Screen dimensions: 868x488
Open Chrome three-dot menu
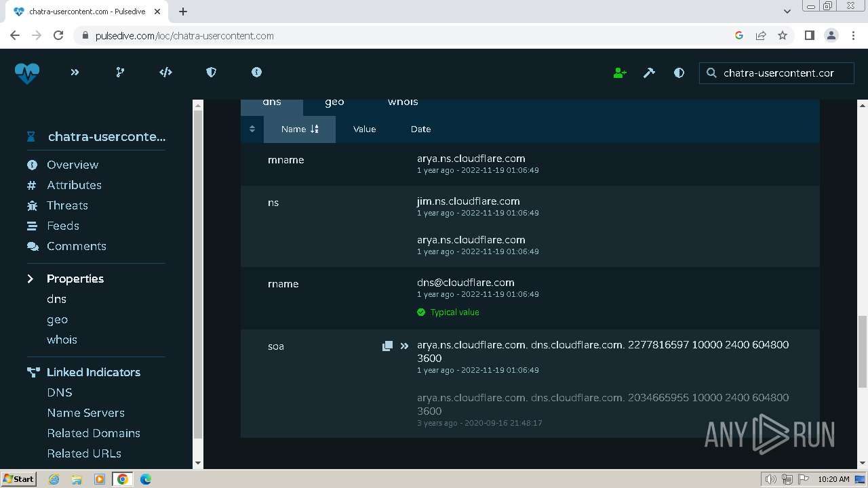[853, 35]
